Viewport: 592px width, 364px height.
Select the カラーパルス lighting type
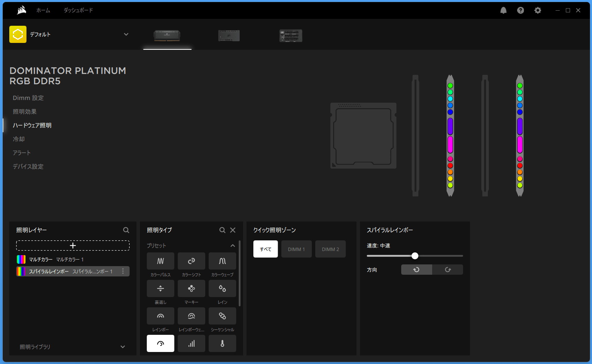pyautogui.click(x=161, y=261)
